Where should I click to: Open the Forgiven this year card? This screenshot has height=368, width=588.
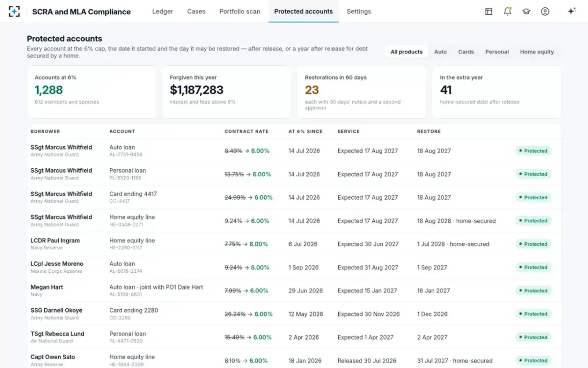pyautogui.click(x=226, y=92)
